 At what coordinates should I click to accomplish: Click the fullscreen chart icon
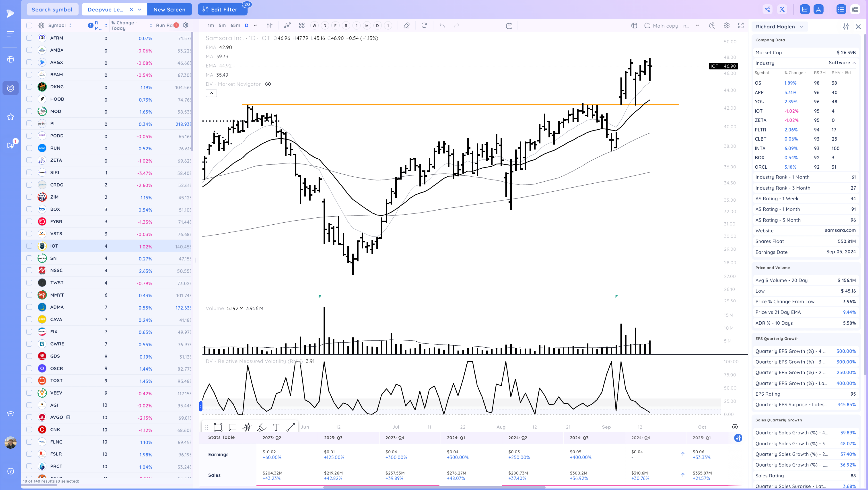point(741,26)
